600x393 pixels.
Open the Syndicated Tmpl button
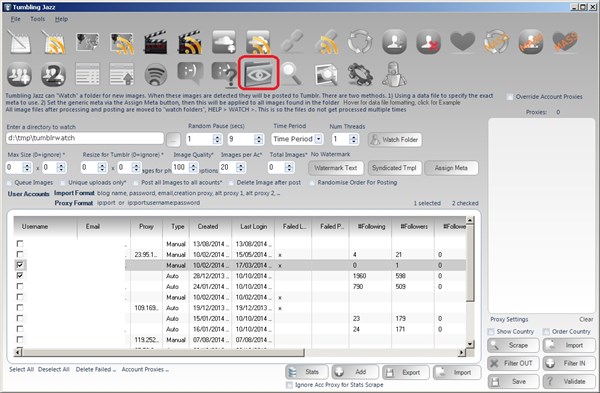click(394, 168)
